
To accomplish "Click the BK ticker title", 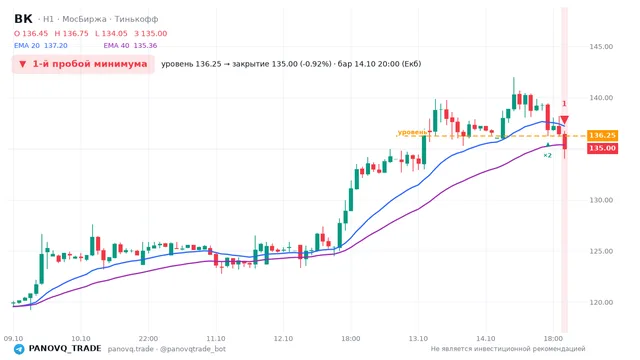I will (x=23, y=19).
